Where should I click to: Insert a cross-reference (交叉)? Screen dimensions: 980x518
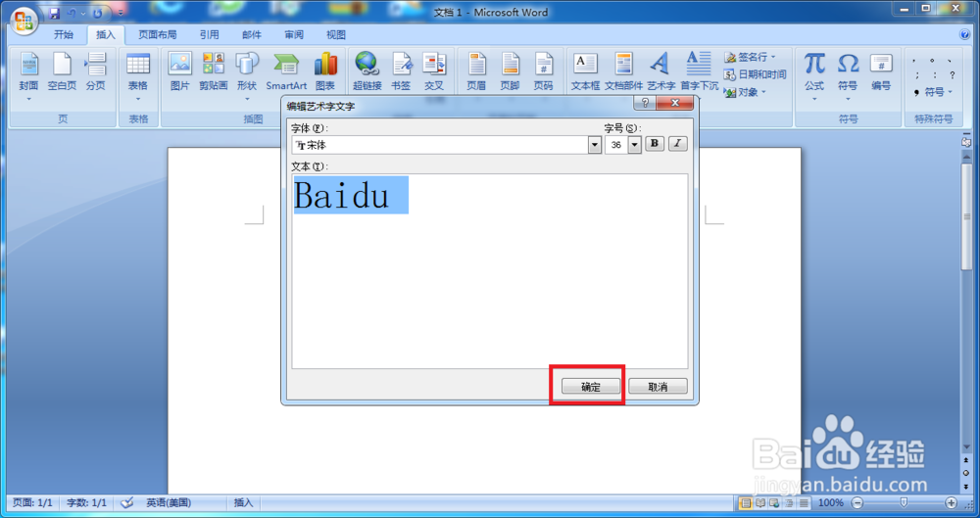434,71
